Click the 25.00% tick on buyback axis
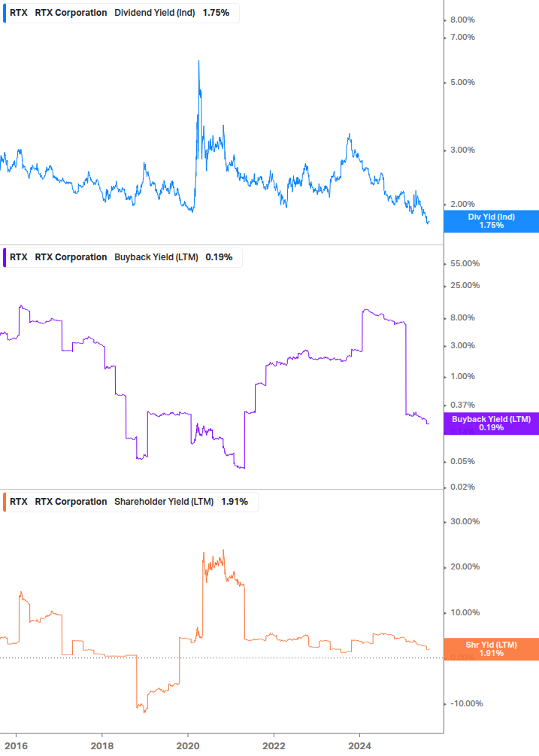This screenshot has width=539, height=756. click(465, 285)
